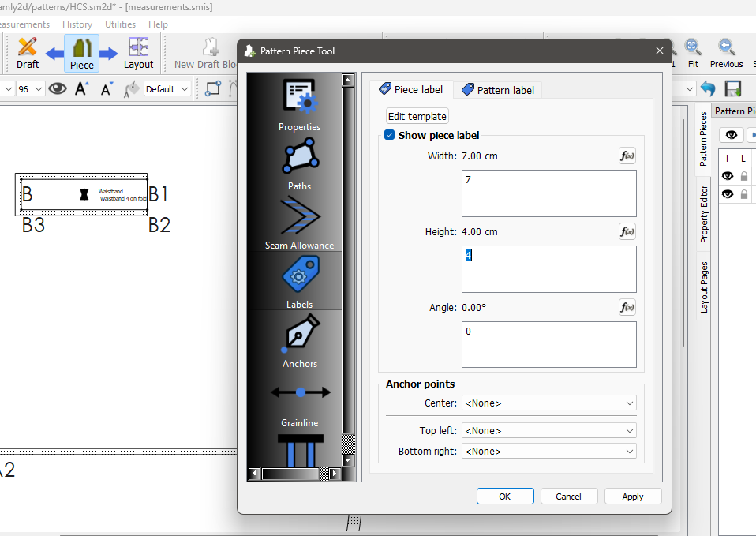Toggle lock on second pattern piece row
This screenshot has width=756, height=536.
pos(744,194)
